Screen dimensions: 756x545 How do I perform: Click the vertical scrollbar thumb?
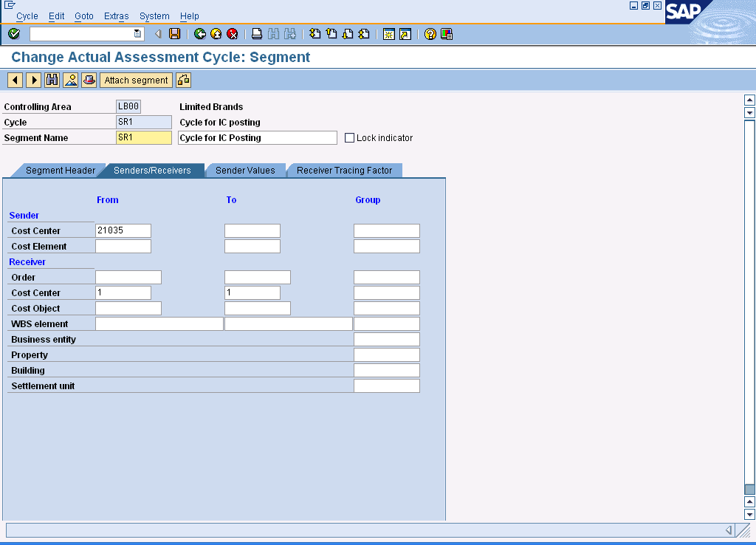749,489
